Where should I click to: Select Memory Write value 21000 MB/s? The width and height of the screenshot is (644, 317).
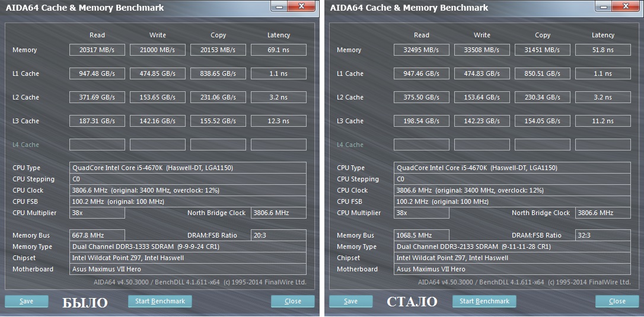click(158, 50)
